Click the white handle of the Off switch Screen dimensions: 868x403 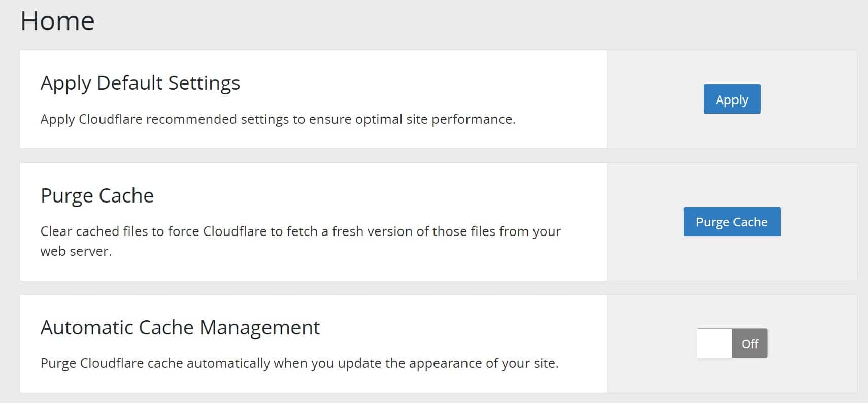[715, 344]
